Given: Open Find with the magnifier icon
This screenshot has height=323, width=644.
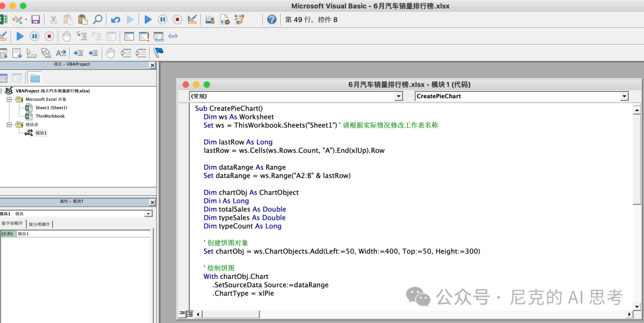Looking at the screenshot, I should coord(97,19).
